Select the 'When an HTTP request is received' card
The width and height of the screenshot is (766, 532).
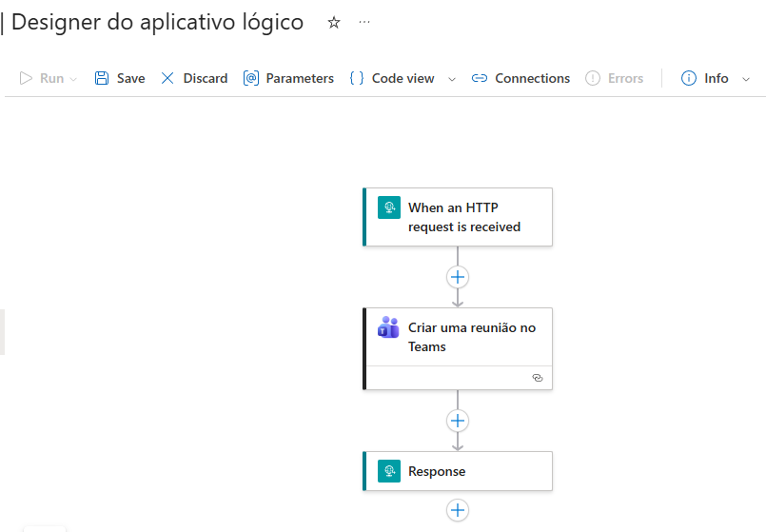point(464,217)
